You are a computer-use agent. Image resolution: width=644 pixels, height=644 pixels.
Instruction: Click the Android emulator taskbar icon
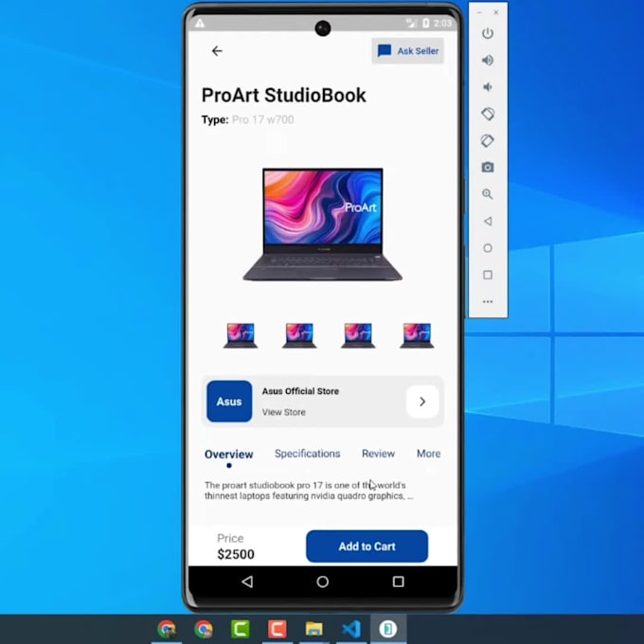point(388,629)
